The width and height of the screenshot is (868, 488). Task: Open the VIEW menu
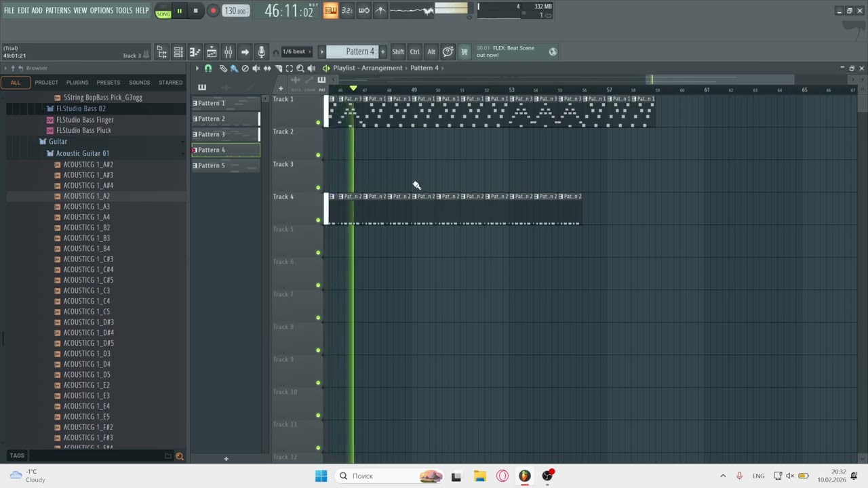pos(80,10)
